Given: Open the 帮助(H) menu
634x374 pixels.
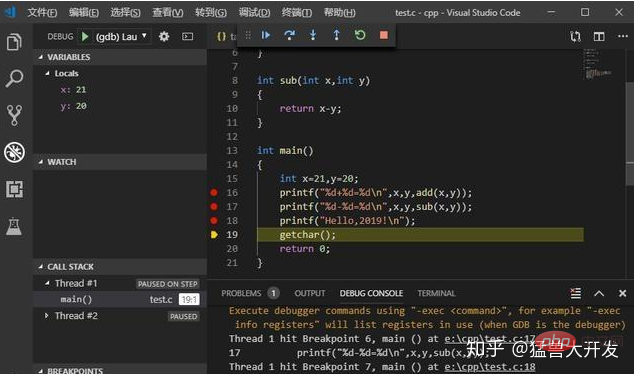Looking at the screenshot, I should pyautogui.click(x=340, y=13).
